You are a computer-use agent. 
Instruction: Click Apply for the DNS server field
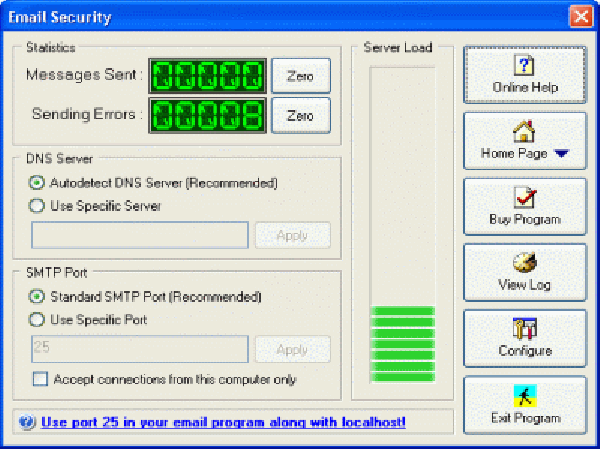point(293,235)
